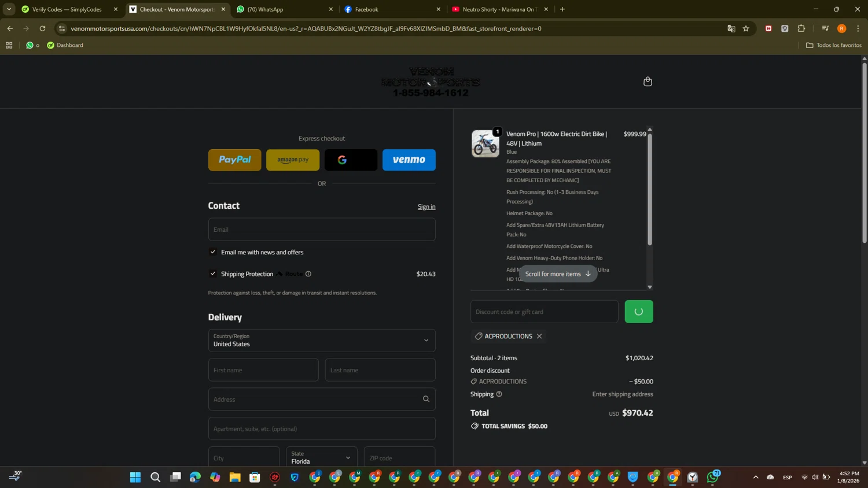Click the Discount code or gift card field

545,312
